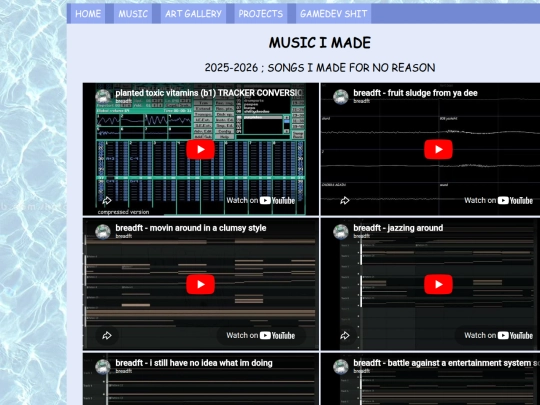540x405 pixels.
Task: Play the jazzing around video
Action: 438,284
